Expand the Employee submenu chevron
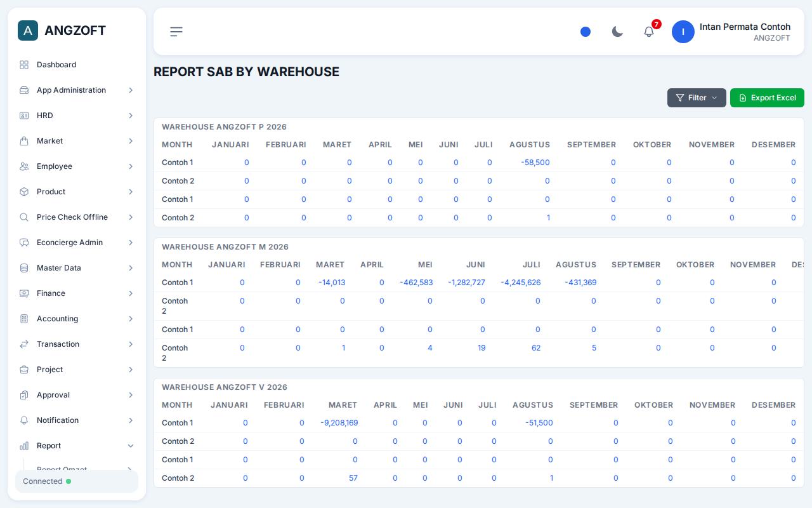The width and height of the screenshot is (812, 508). [x=131, y=166]
